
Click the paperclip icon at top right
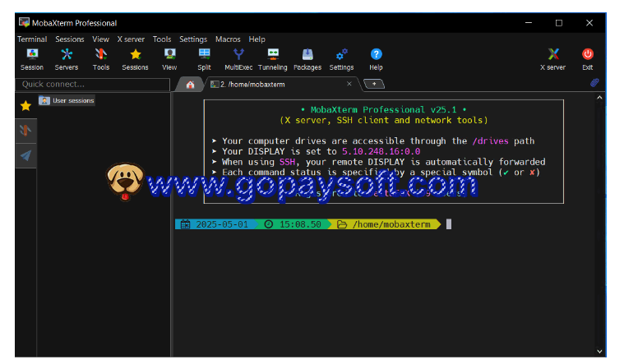click(594, 83)
